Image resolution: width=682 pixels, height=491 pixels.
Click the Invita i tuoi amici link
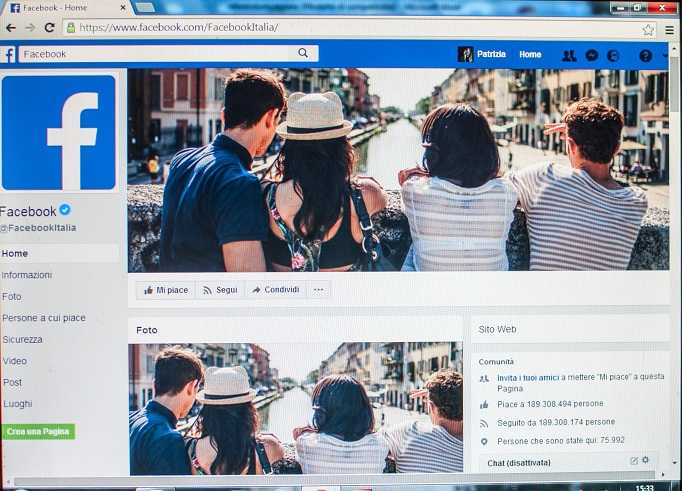528,377
